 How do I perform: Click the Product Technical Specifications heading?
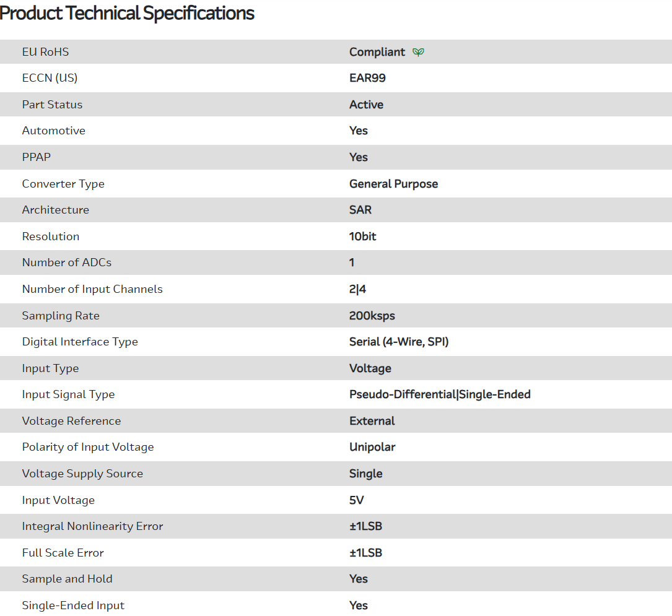(127, 13)
